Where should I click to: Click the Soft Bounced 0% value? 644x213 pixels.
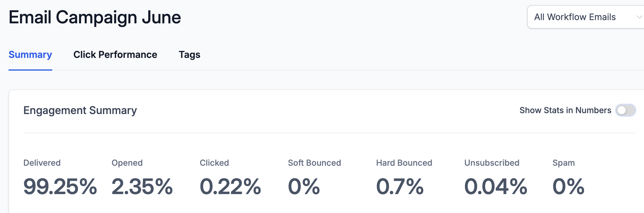[304, 187]
